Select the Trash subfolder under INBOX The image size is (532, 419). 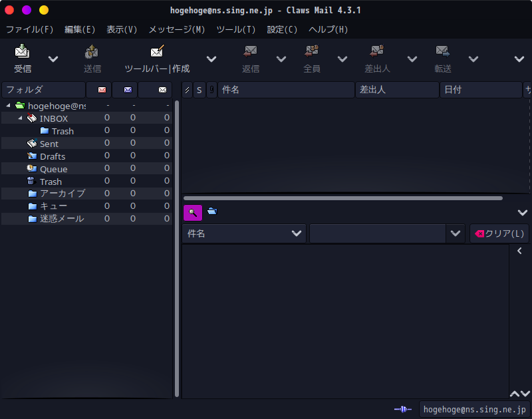click(x=87, y=130)
